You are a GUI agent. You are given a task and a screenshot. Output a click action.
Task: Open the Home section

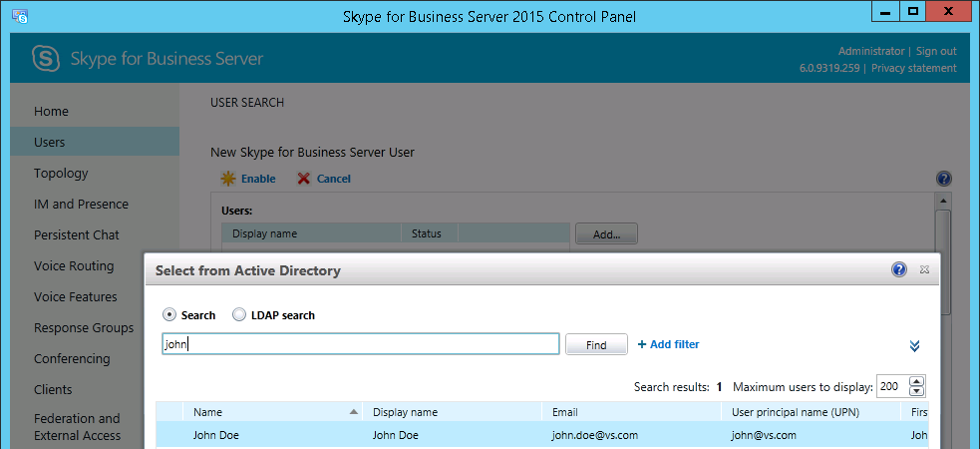coord(51,112)
